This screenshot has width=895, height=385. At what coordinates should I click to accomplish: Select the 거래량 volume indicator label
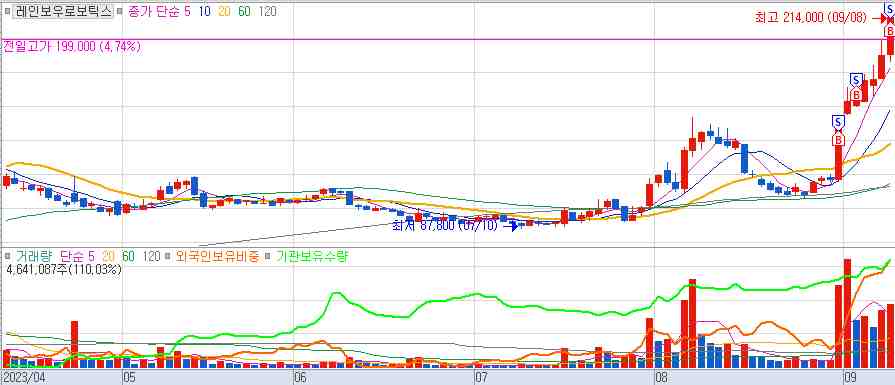point(34,257)
